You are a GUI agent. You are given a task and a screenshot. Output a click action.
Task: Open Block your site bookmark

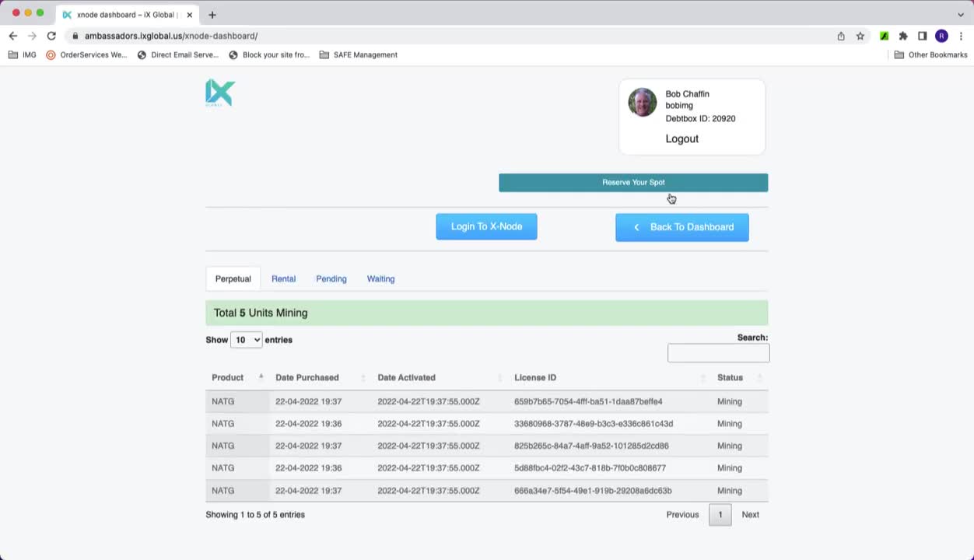(269, 55)
